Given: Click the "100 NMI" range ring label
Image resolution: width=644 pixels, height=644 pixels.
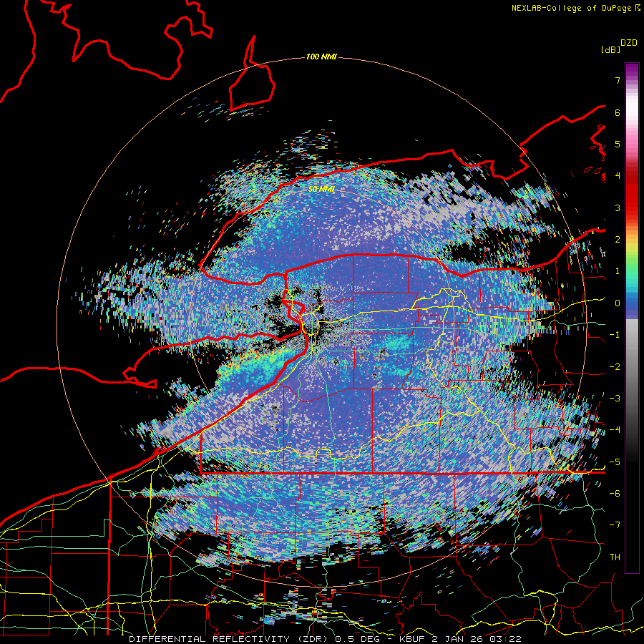Looking at the screenshot, I should [321, 57].
